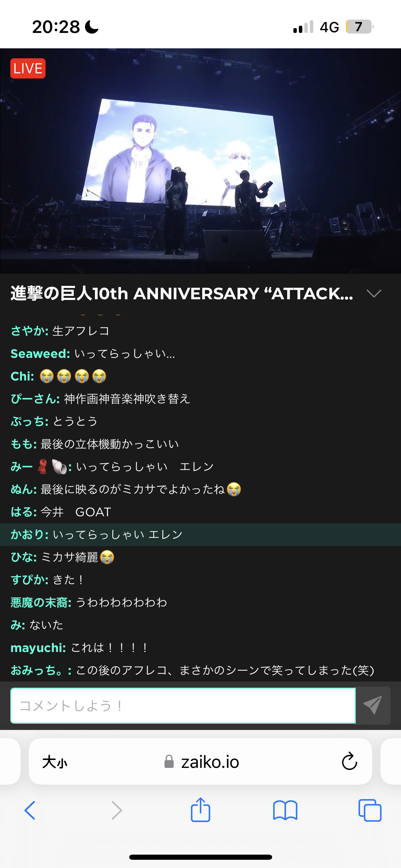Tap the Safari back arrow
The height and width of the screenshot is (868, 401).
tap(30, 810)
